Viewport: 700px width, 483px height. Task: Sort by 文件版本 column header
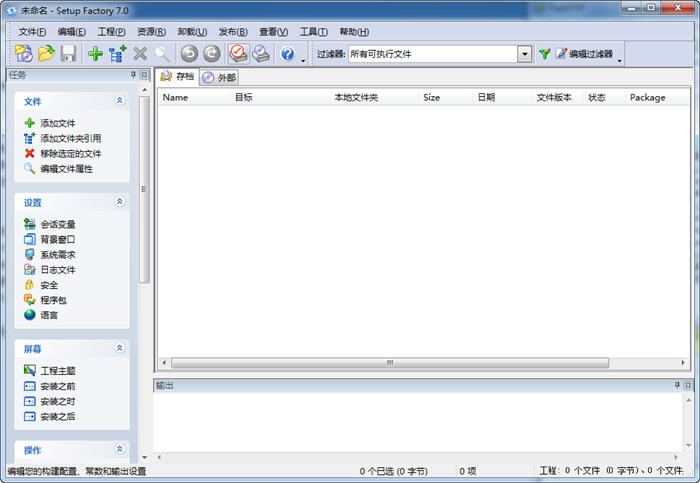click(x=558, y=97)
